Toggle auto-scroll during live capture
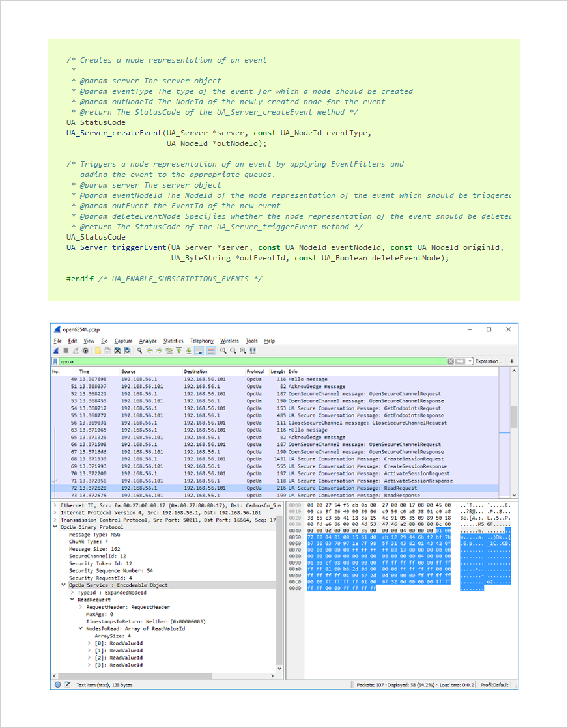Viewport: 568px width, 728px height. pyautogui.click(x=199, y=350)
